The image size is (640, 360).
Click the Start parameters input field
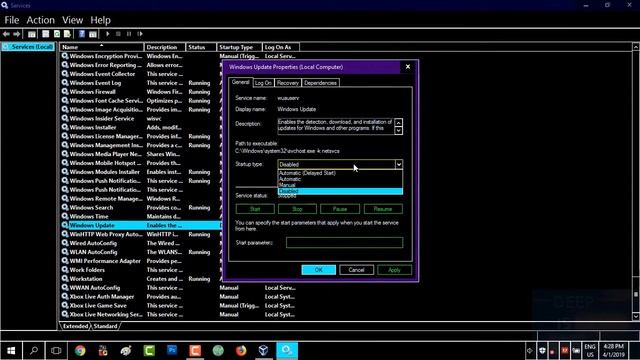point(344,242)
